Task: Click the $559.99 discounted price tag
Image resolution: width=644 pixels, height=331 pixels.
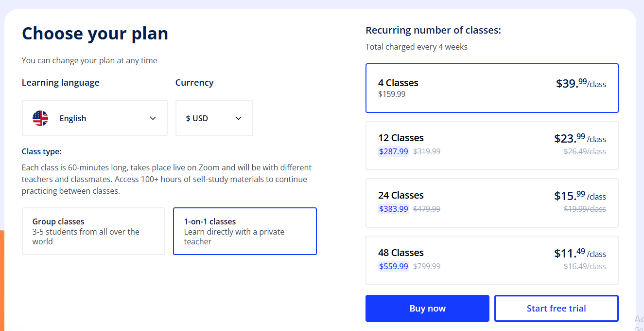Action: pos(393,266)
